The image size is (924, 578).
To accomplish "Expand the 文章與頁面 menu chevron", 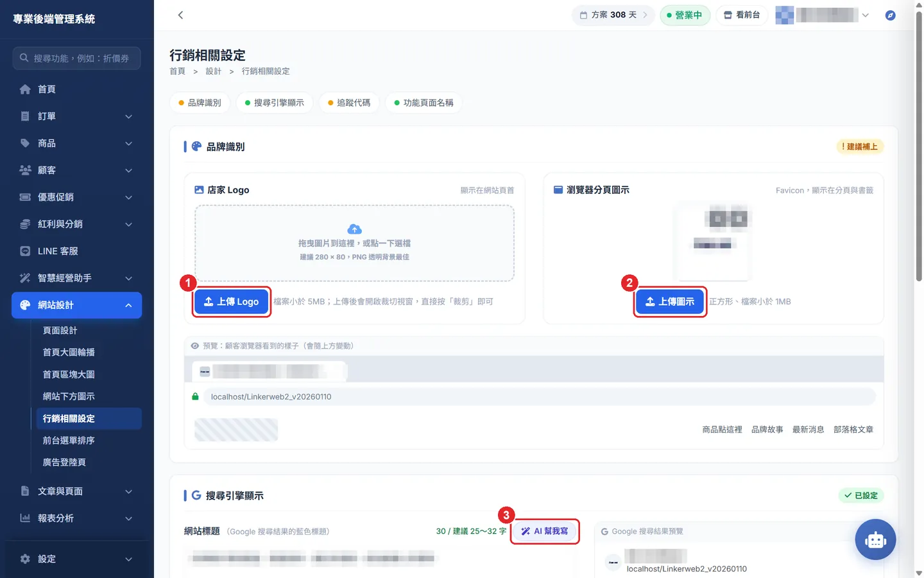I will tap(128, 491).
